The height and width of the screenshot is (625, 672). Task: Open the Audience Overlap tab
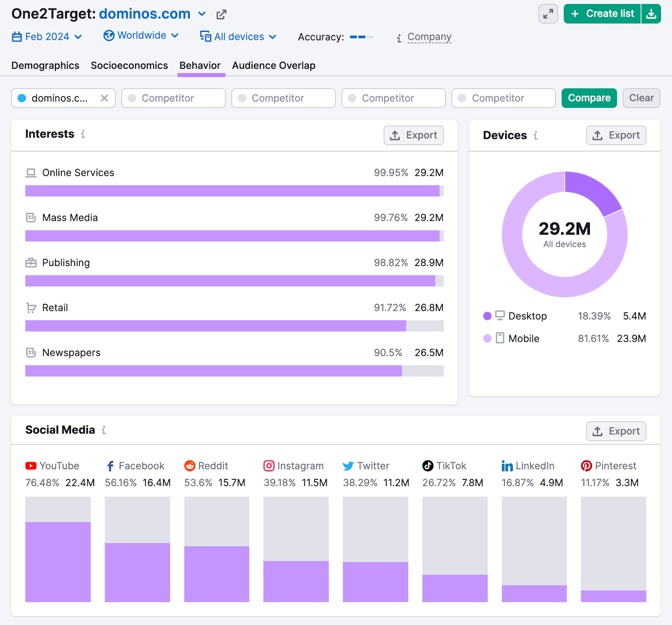pos(273,65)
